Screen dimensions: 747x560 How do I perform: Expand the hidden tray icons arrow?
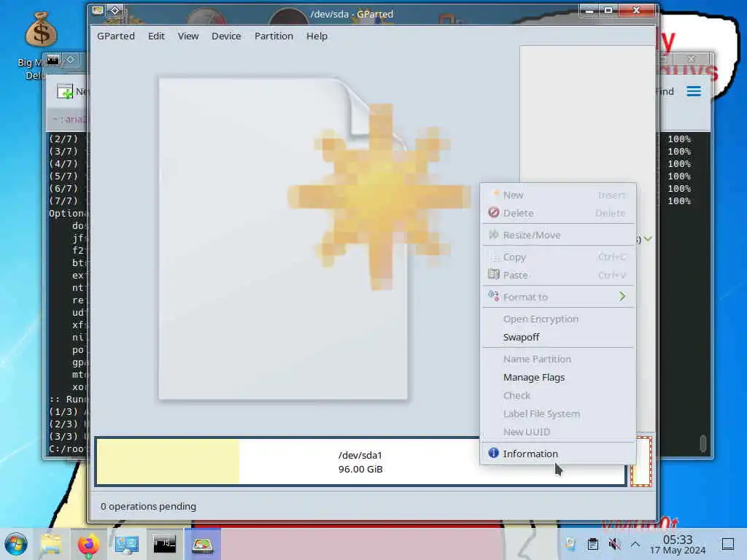click(x=635, y=544)
